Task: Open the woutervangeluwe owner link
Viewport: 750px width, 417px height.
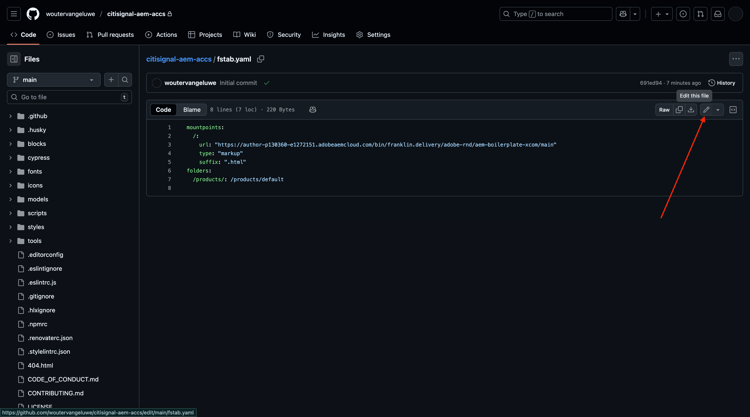Action: point(70,14)
